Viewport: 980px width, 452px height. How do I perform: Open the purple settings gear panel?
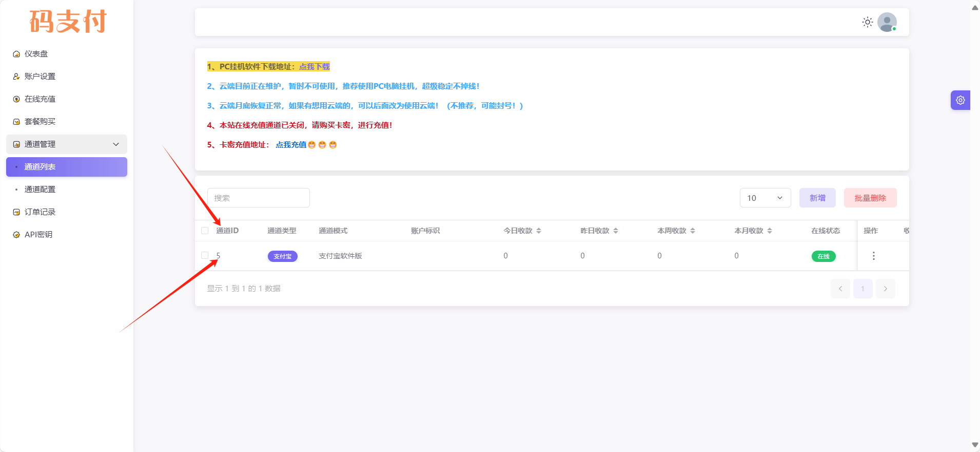[x=960, y=100]
